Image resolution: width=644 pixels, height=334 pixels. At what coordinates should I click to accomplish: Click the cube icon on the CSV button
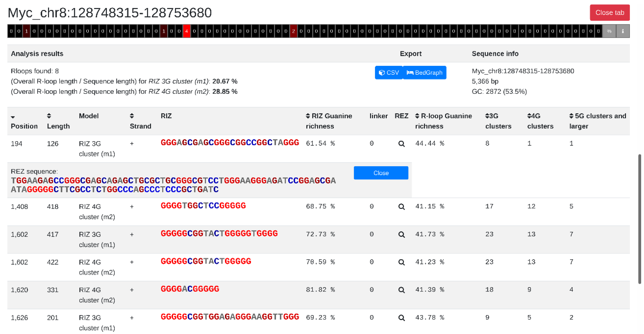(382, 72)
